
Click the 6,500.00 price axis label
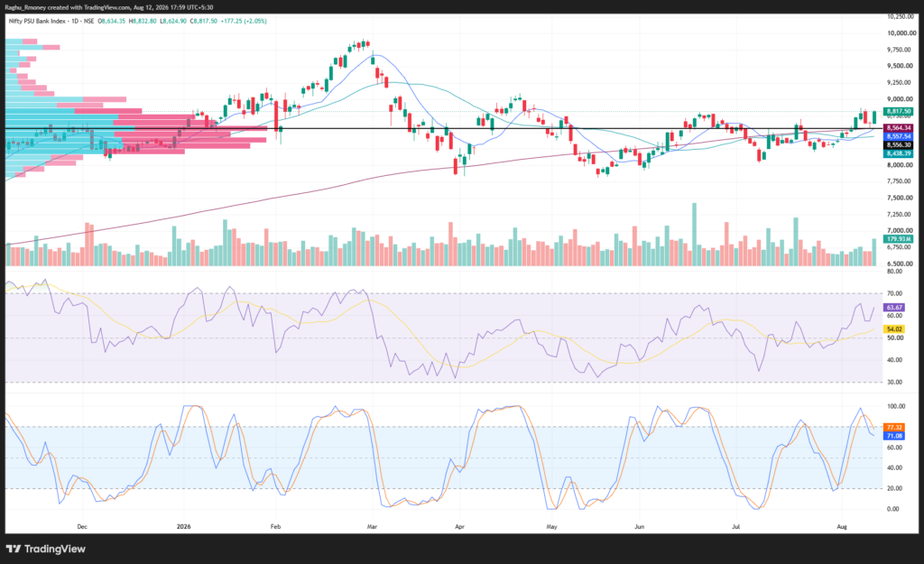tap(900, 264)
